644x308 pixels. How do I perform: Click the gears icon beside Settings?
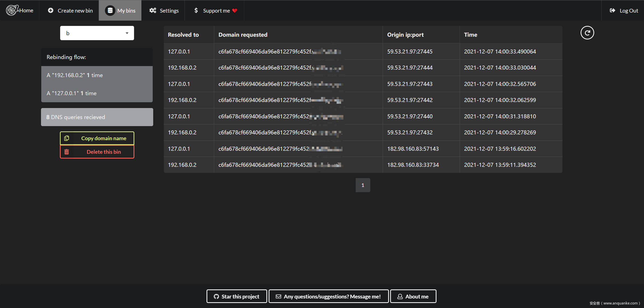[x=153, y=10]
